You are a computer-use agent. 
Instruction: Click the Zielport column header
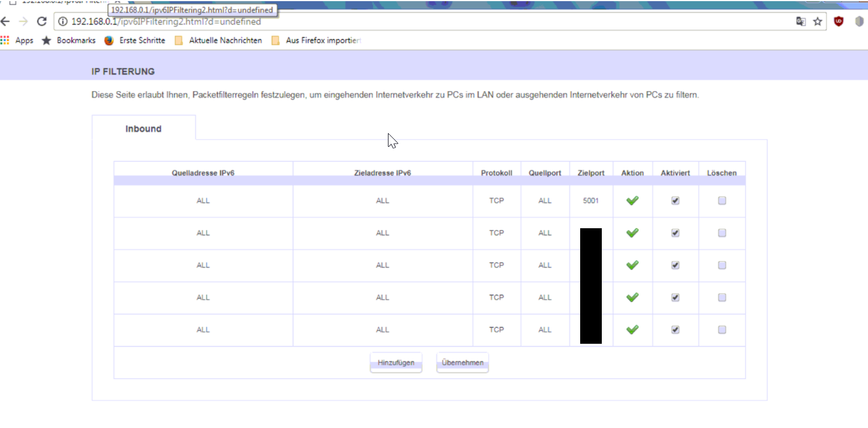click(591, 173)
